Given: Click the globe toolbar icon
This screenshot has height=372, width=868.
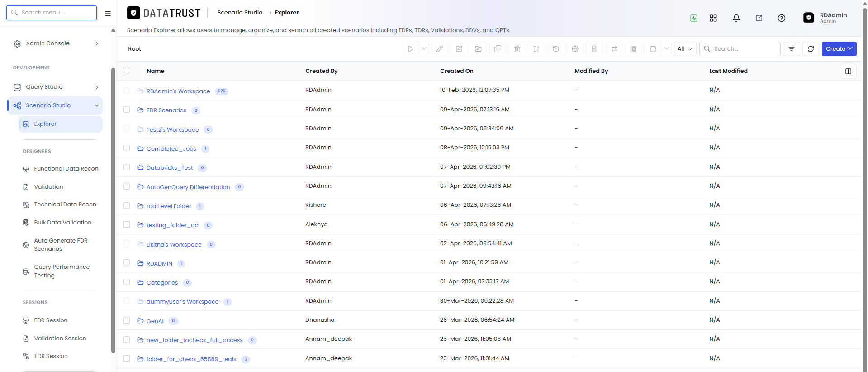Looking at the screenshot, I should click(x=575, y=49).
